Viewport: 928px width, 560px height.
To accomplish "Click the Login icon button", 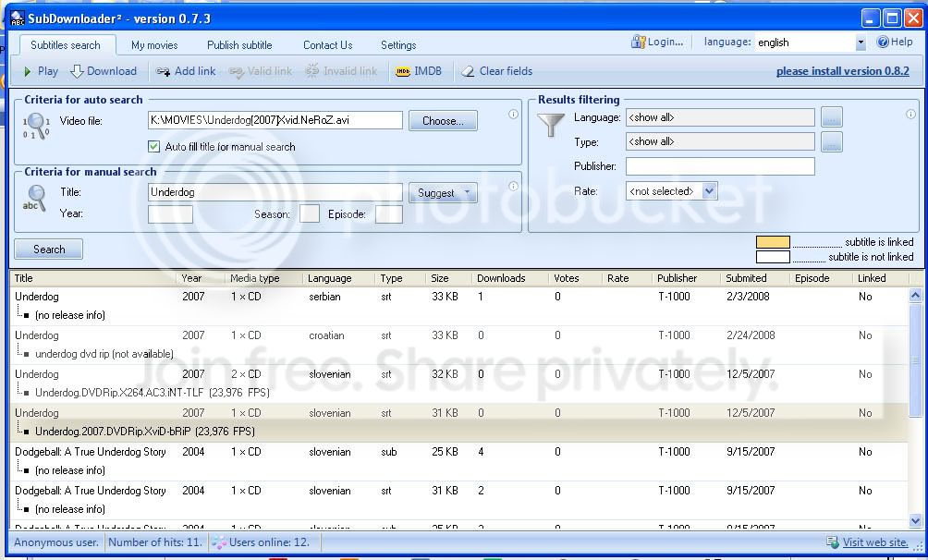I will pos(657,42).
